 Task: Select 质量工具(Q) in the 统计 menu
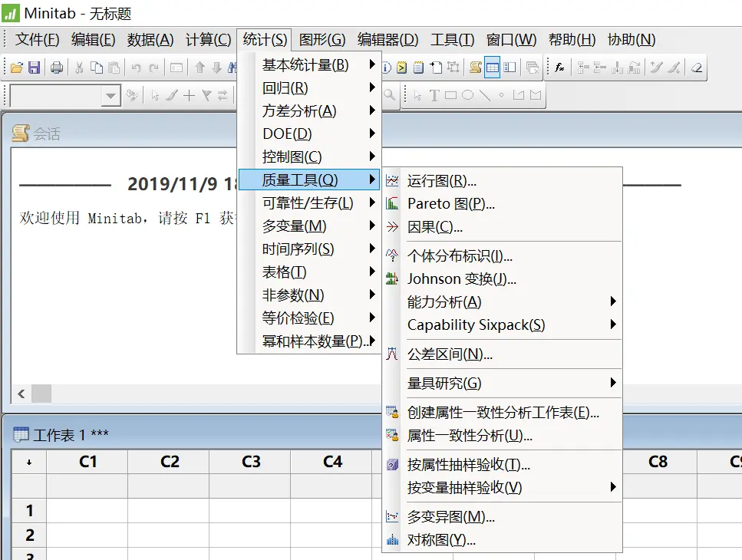[309, 180]
